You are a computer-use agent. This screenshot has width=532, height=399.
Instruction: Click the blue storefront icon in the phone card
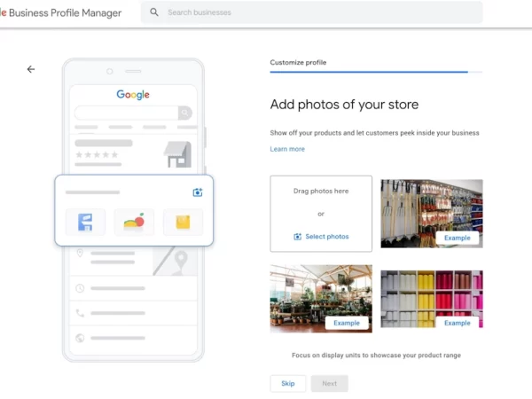85,223
